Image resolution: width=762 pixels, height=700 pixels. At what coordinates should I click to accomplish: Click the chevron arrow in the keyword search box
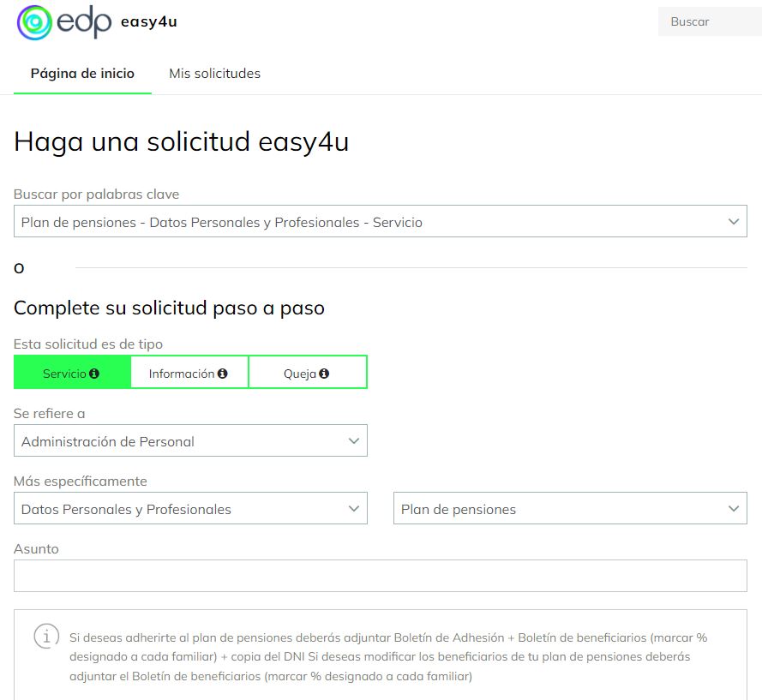pos(733,221)
